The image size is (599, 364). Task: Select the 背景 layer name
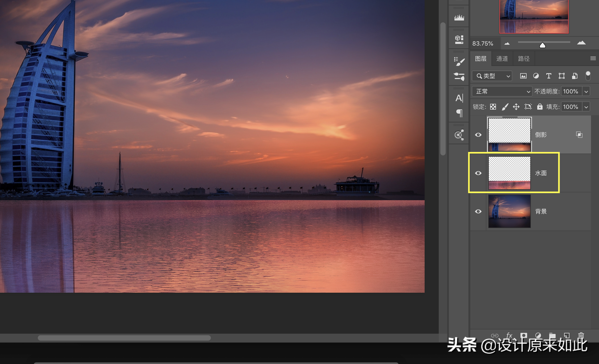541,211
